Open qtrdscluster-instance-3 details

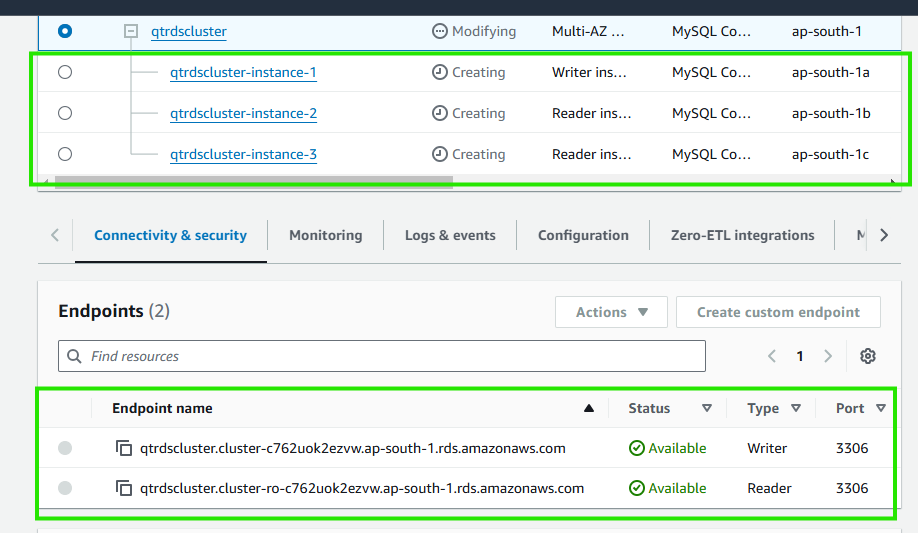tap(243, 154)
